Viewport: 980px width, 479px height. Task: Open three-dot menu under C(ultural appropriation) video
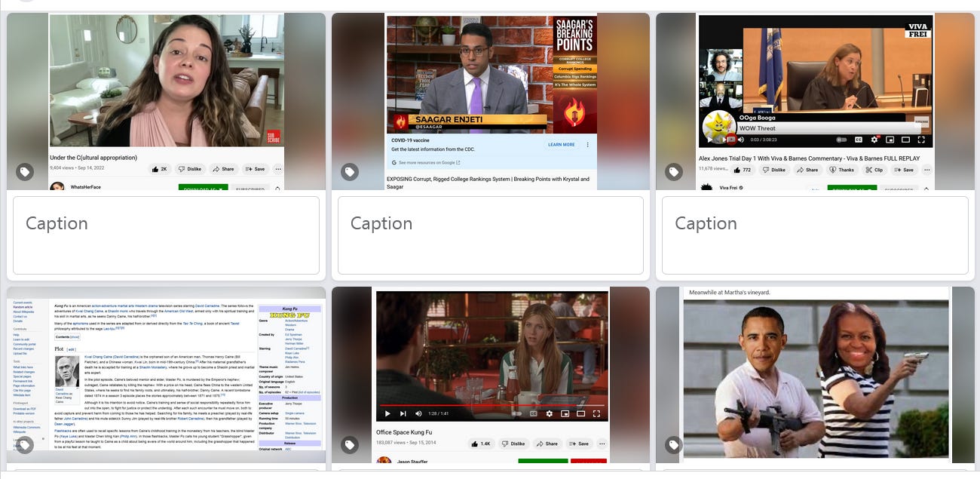[x=278, y=169]
